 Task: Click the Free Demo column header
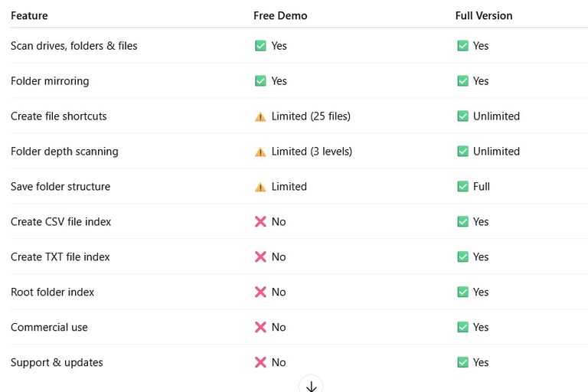[x=280, y=15]
